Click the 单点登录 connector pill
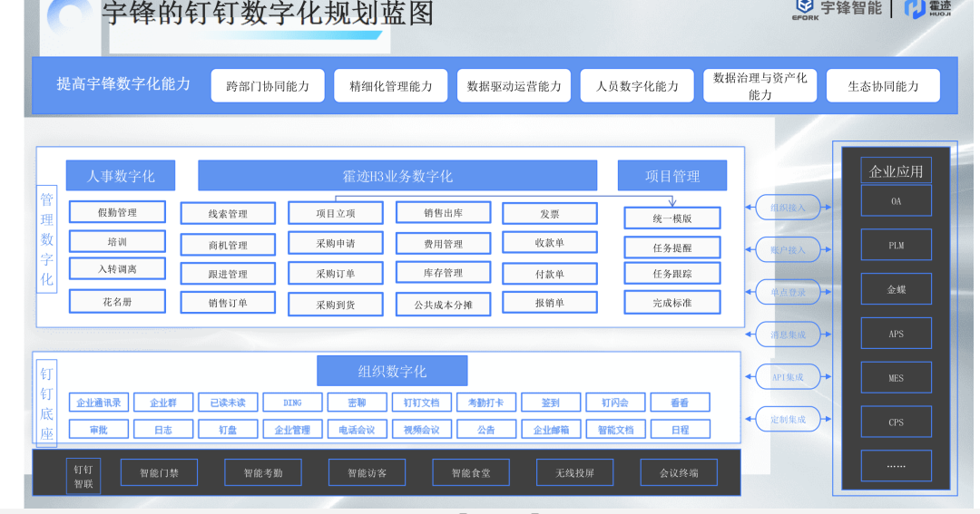This screenshot has width=980, height=514. [x=789, y=292]
